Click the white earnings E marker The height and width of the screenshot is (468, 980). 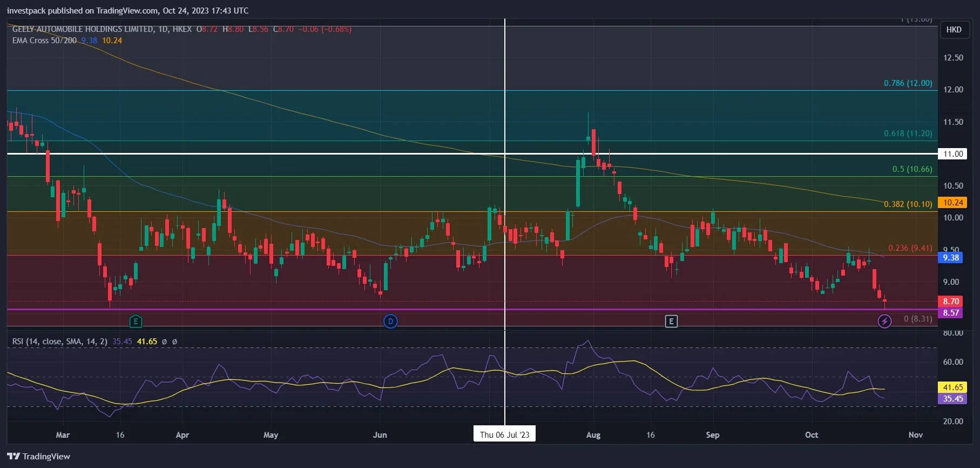click(x=671, y=322)
